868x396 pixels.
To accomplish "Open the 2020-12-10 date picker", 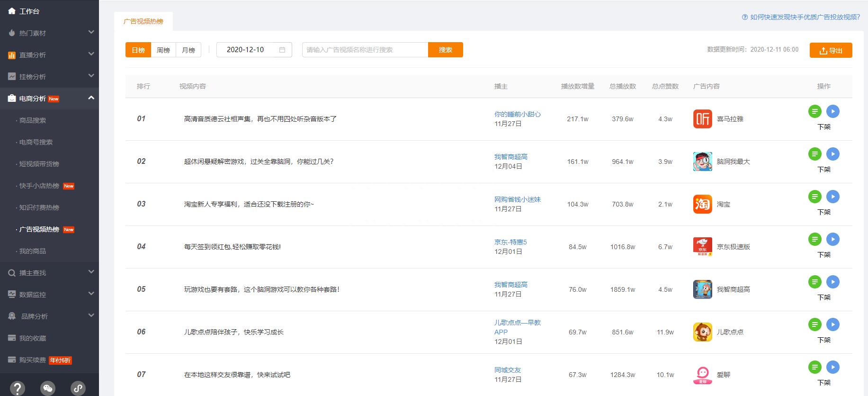I will pos(254,50).
